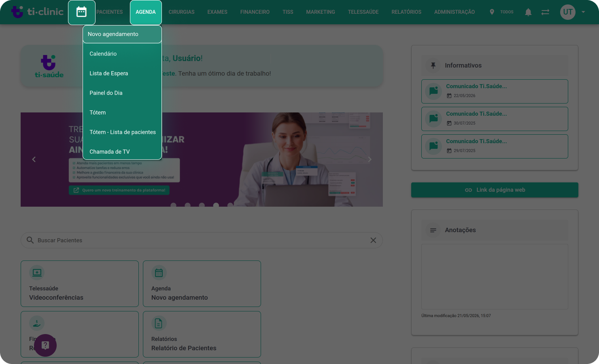
Task: Click the Anotações lines icon
Action: [x=433, y=230]
